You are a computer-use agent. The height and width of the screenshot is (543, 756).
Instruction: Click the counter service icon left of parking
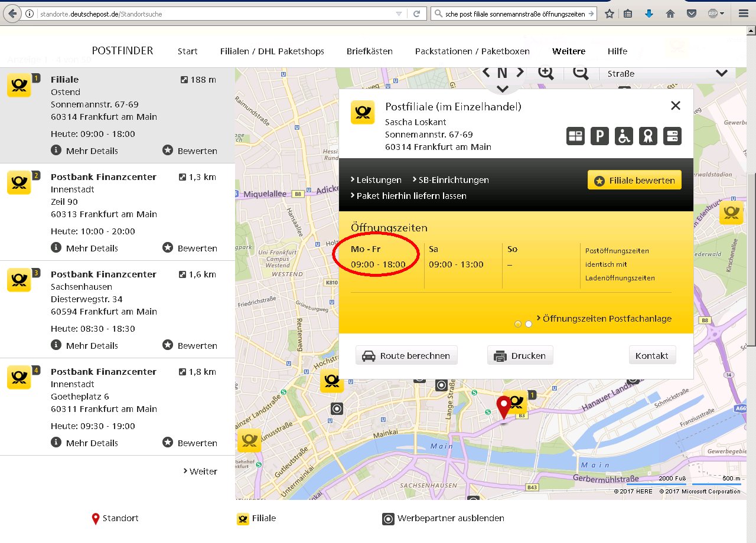[x=575, y=136]
